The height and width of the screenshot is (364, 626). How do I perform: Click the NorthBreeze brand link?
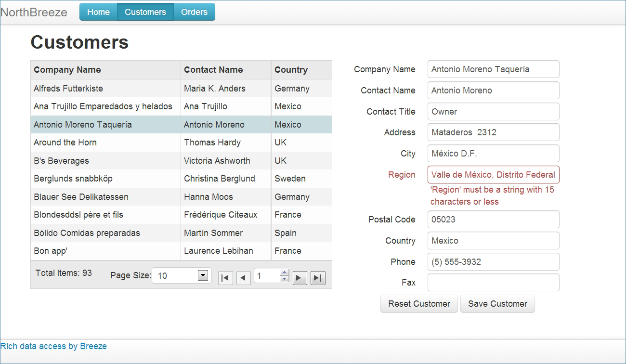34,12
